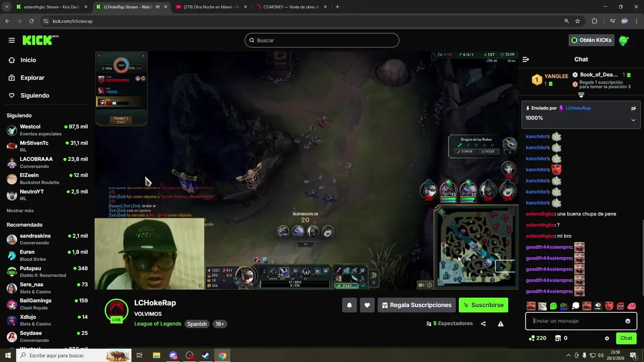Click LCHokeRap name in pinned message
Screen dimensions: 644x362
point(578,108)
